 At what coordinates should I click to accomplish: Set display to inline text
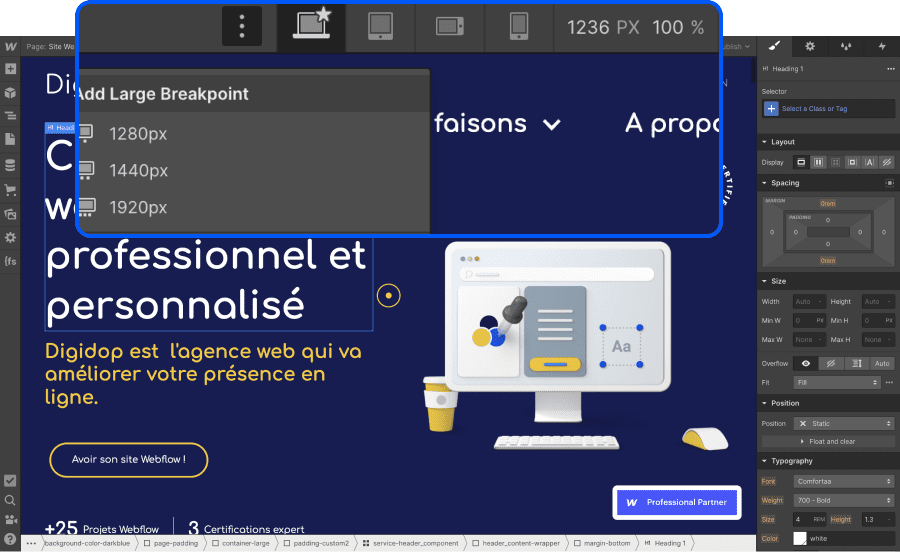(x=870, y=162)
